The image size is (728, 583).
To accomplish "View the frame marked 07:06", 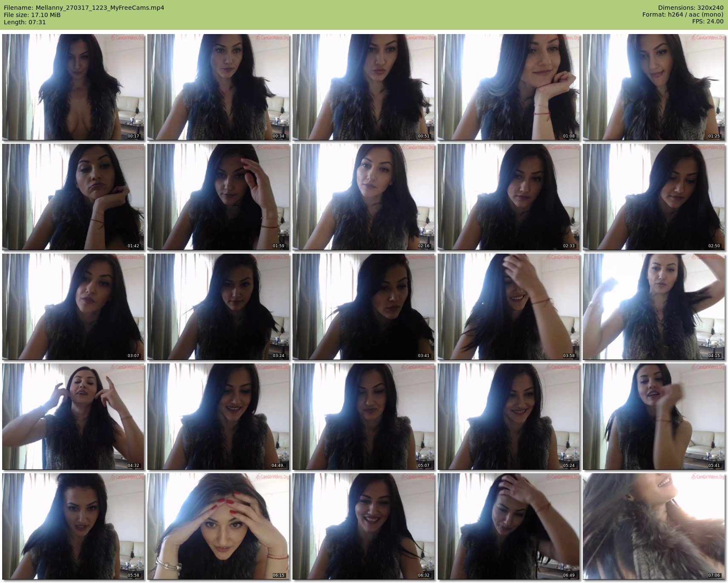I will pos(654,526).
